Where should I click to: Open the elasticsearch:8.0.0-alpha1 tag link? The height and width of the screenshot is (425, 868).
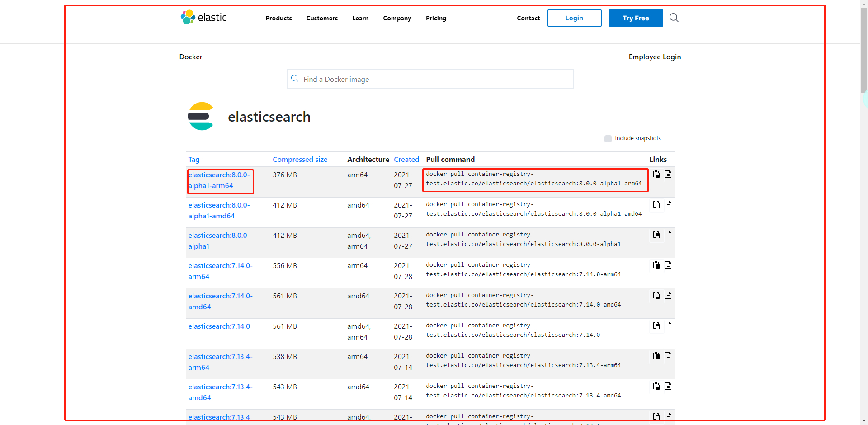pos(219,241)
